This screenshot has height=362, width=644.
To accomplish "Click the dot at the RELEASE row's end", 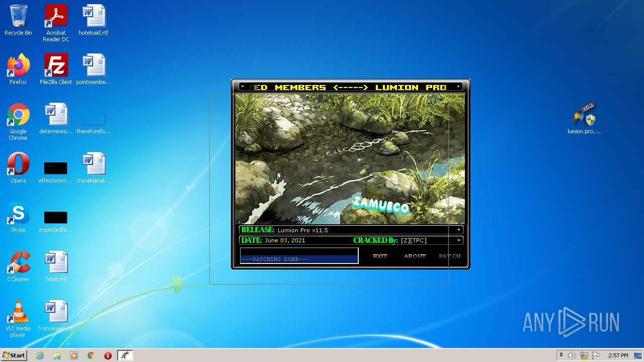I will (x=458, y=230).
